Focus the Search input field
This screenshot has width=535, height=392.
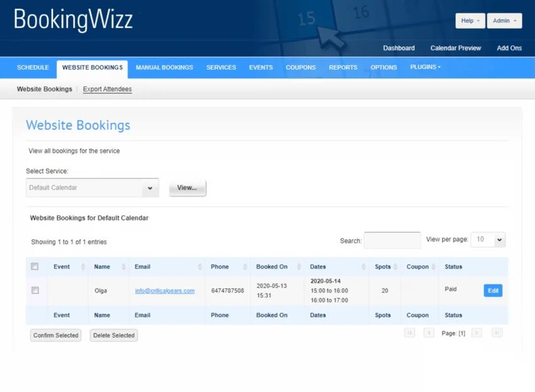pos(392,240)
